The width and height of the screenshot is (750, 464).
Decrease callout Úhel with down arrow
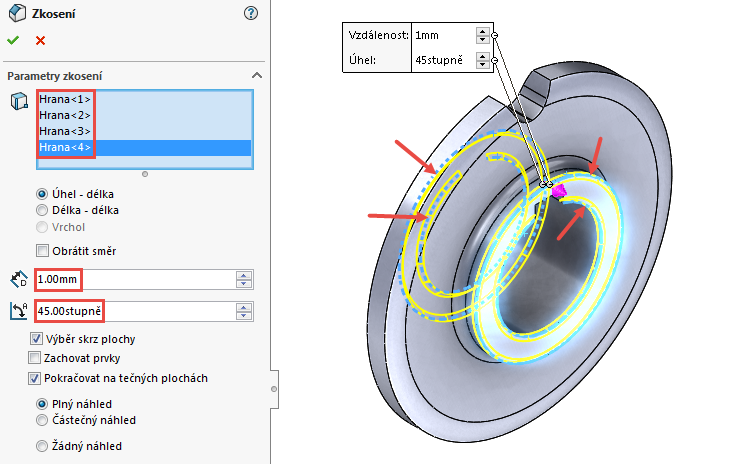tap(483, 64)
